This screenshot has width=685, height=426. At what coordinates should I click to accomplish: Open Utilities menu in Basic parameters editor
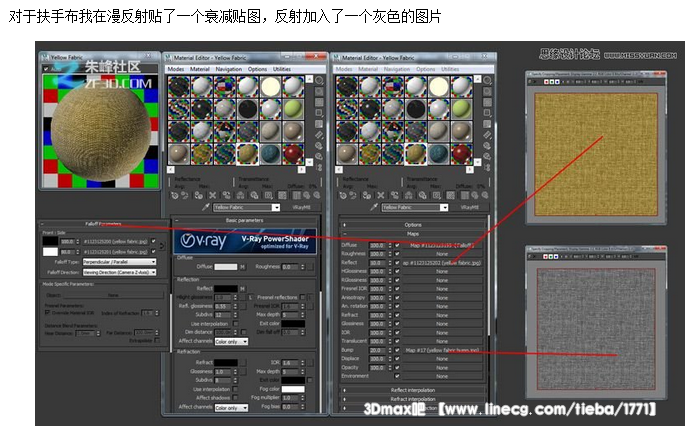pos(282,69)
